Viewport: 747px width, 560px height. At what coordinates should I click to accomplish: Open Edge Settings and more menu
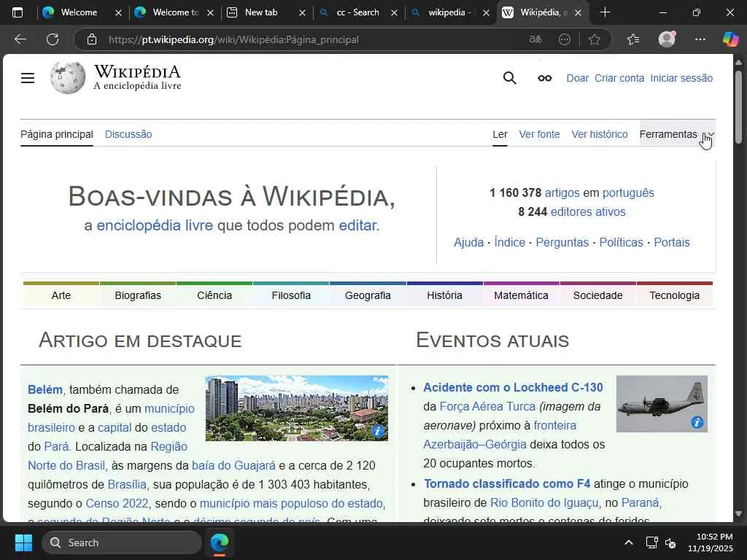[x=700, y=39]
